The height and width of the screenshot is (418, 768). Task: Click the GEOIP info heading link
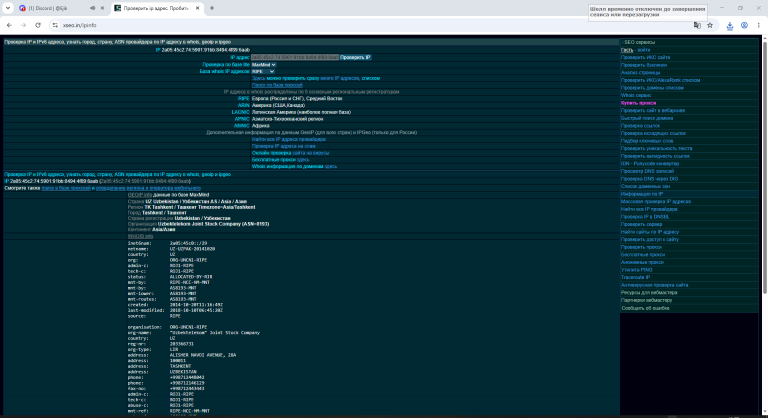click(x=140, y=195)
